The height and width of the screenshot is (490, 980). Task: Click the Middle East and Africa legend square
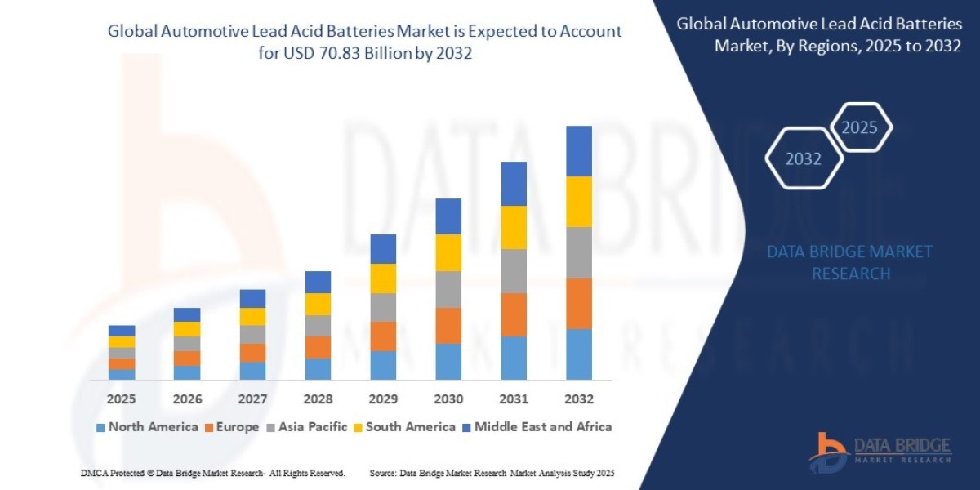(x=466, y=427)
